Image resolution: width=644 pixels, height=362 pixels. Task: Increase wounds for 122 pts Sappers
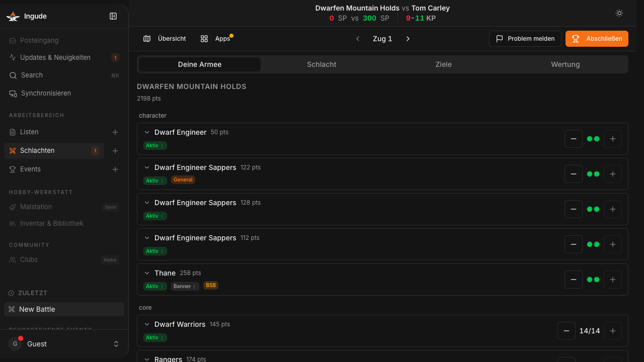(x=613, y=174)
